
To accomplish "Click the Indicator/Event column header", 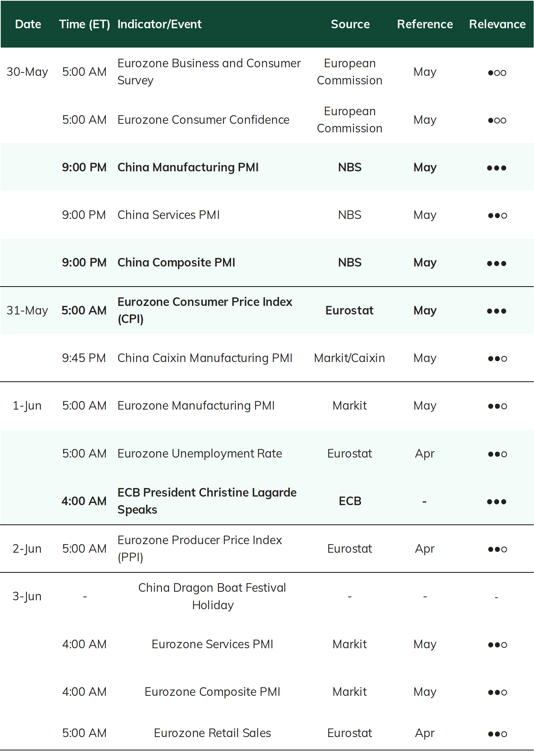I will click(x=160, y=24).
